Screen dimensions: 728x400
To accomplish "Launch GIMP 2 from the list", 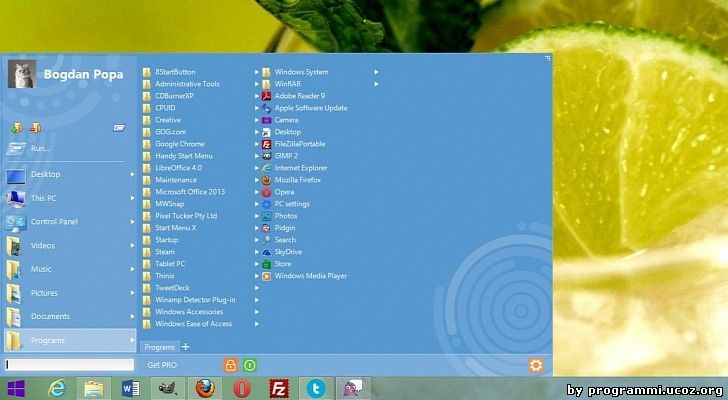I will [x=287, y=156].
